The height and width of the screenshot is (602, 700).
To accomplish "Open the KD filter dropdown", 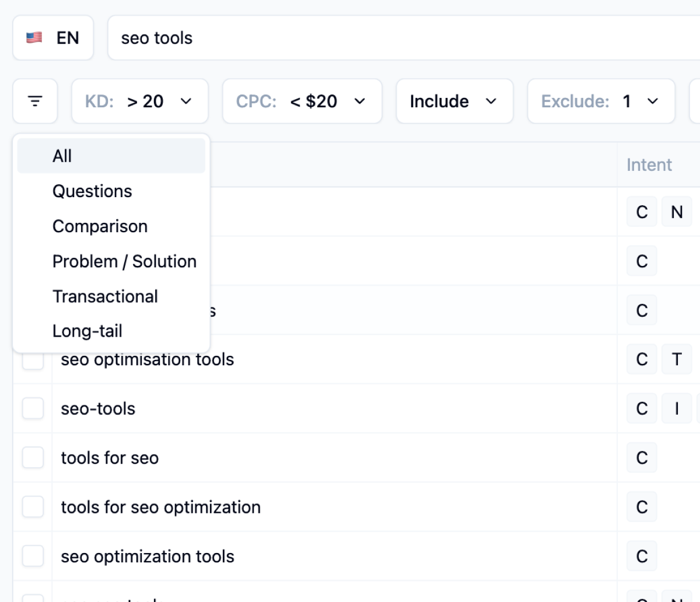I will (x=139, y=101).
